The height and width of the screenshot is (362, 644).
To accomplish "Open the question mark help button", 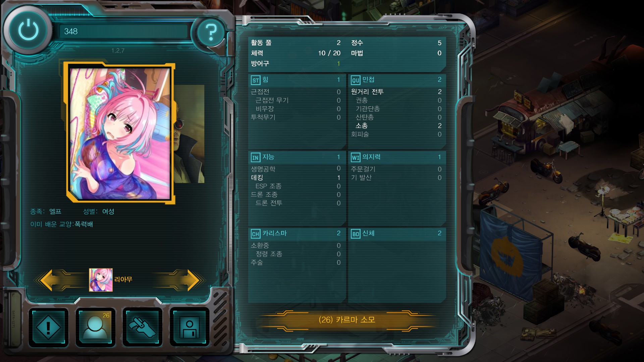I will coord(211,33).
